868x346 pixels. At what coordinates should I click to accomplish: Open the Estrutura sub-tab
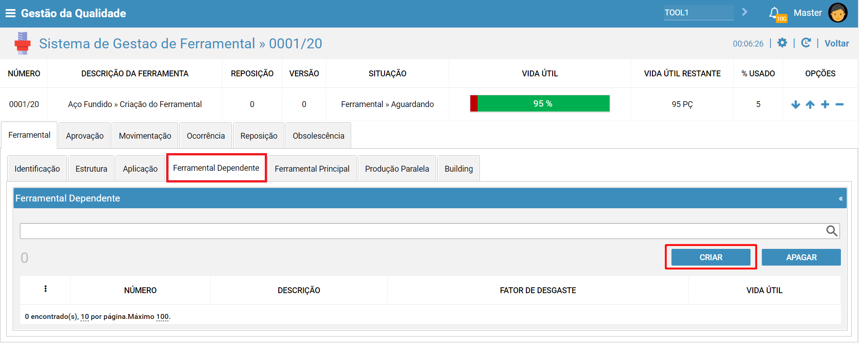coord(91,169)
